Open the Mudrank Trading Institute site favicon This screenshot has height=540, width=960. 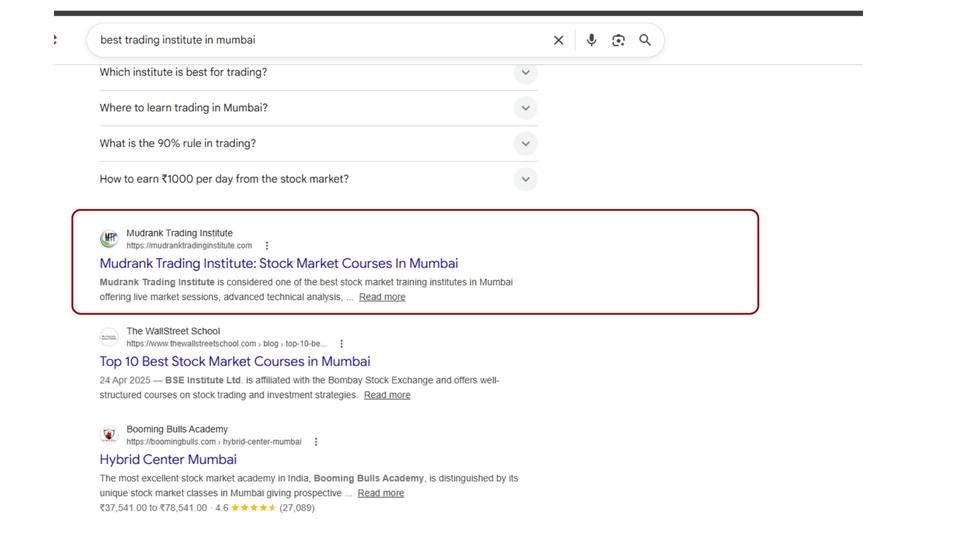(x=109, y=239)
